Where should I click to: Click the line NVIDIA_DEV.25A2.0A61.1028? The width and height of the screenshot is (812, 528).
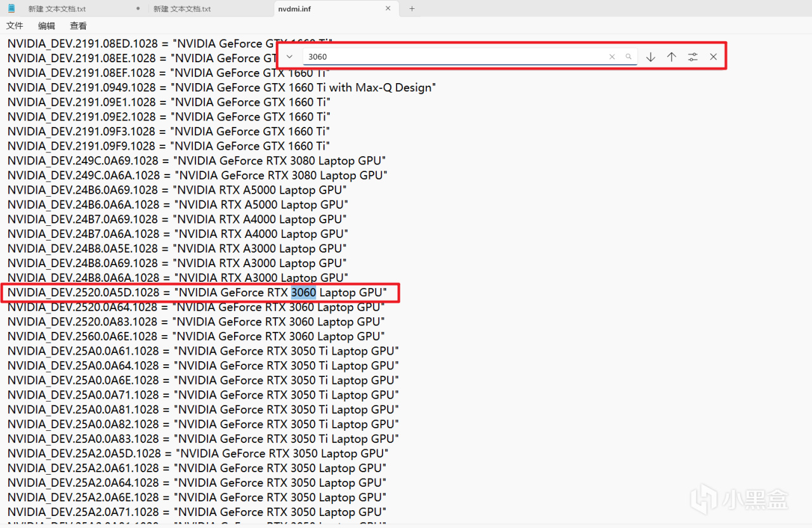(197, 468)
